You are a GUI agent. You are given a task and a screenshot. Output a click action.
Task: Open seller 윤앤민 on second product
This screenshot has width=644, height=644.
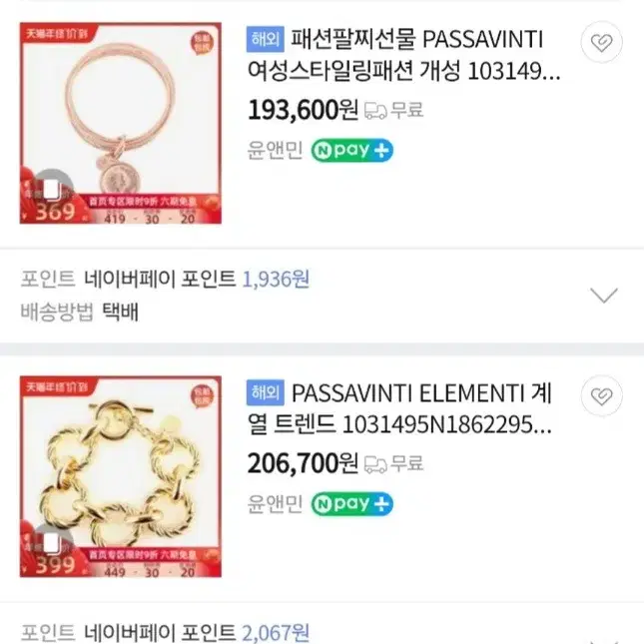275,504
